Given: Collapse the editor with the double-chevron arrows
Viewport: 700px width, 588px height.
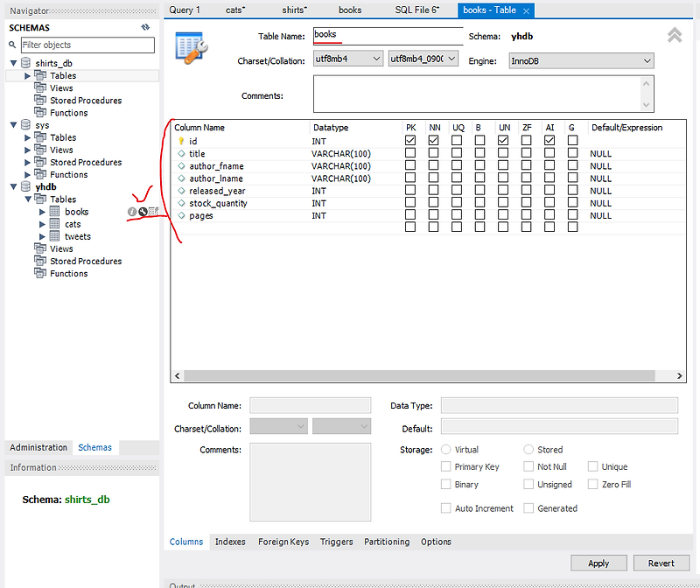Looking at the screenshot, I should 674,35.
